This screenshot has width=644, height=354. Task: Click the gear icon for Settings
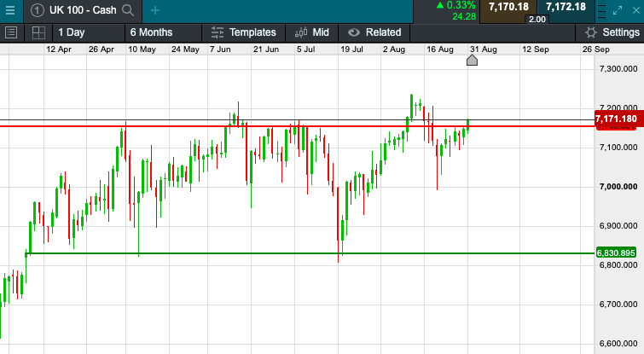click(x=590, y=32)
